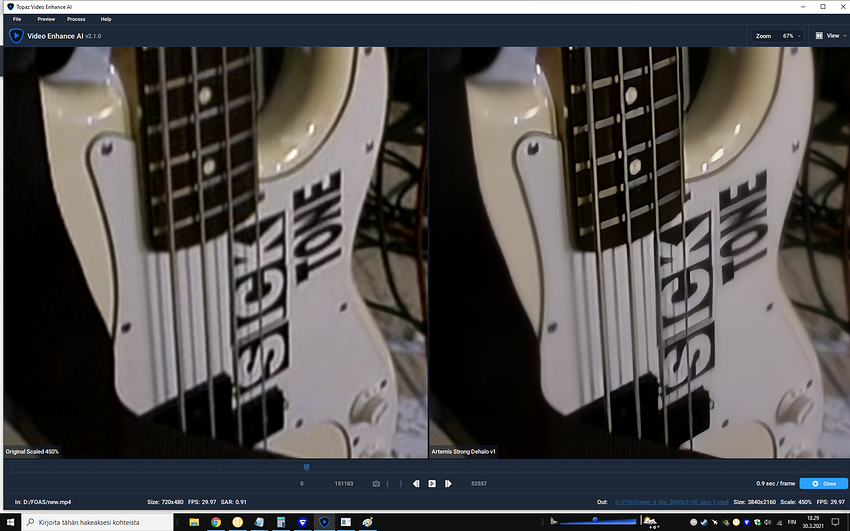The height and width of the screenshot is (531, 850).
Task: Take a snapshot with the camera icon
Action: (x=376, y=483)
